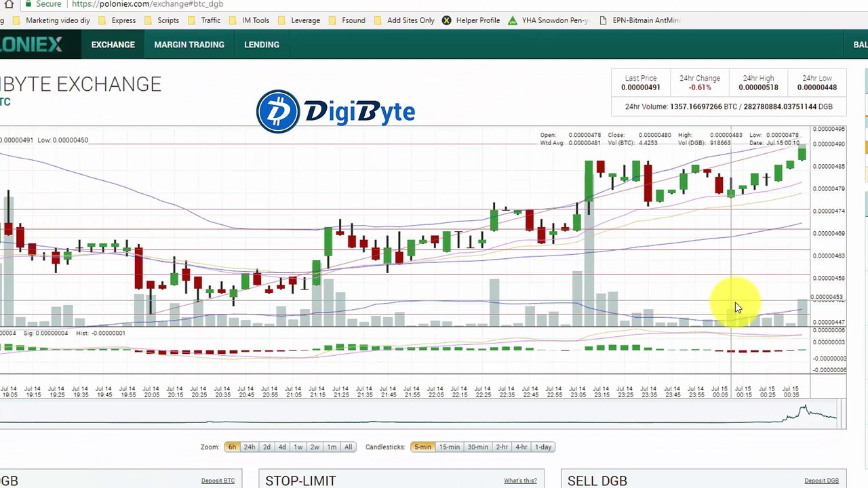Select 5-min candlesticks
The width and height of the screenshot is (868, 488).
(x=422, y=447)
